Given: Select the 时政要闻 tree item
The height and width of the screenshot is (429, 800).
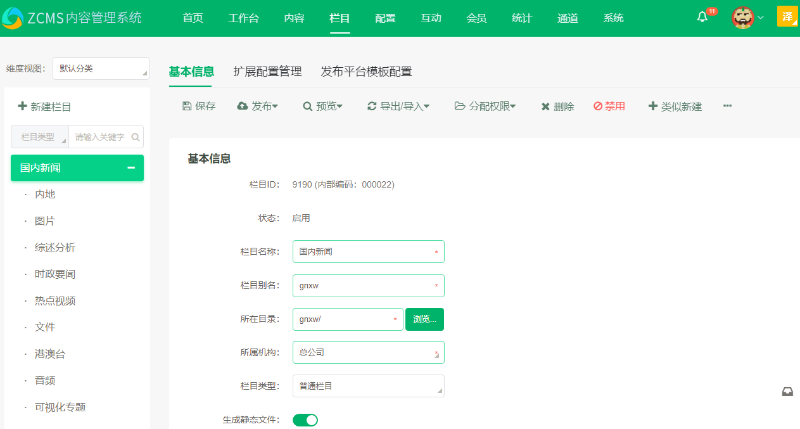Looking at the screenshot, I should 55,274.
